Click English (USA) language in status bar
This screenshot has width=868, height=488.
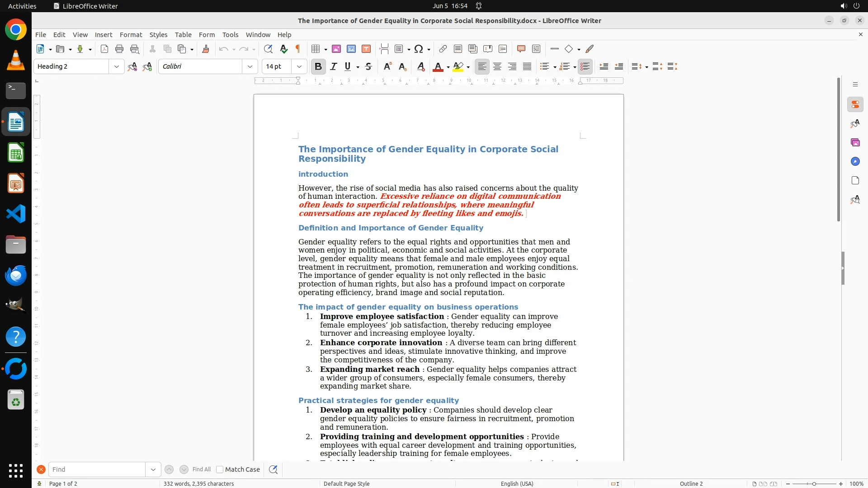point(517,483)
